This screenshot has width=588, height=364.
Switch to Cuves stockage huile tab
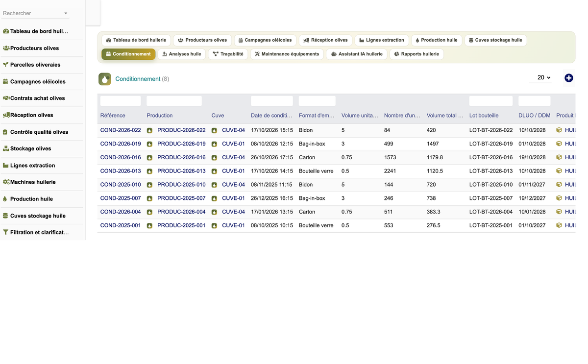(x=495, y=40)
